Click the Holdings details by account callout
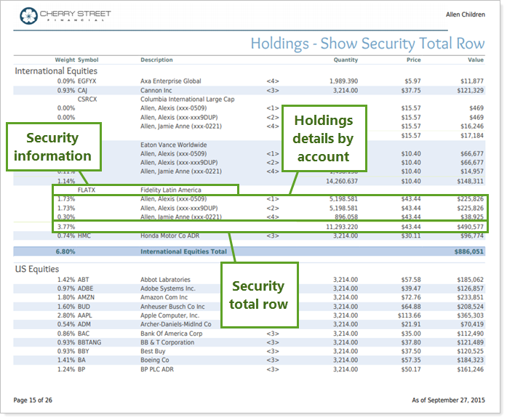The width and height of the screenshot is (507, 420). point(324,137)
